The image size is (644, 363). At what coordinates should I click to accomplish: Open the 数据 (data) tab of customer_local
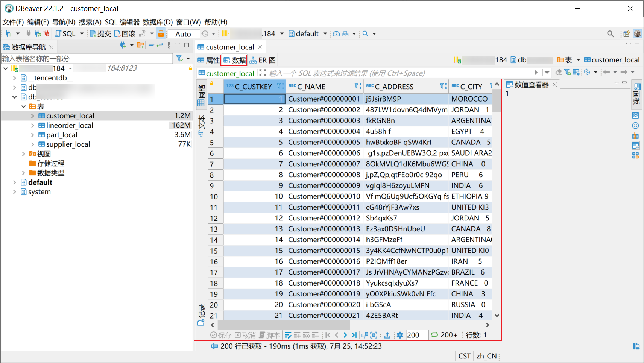[234, 60]
